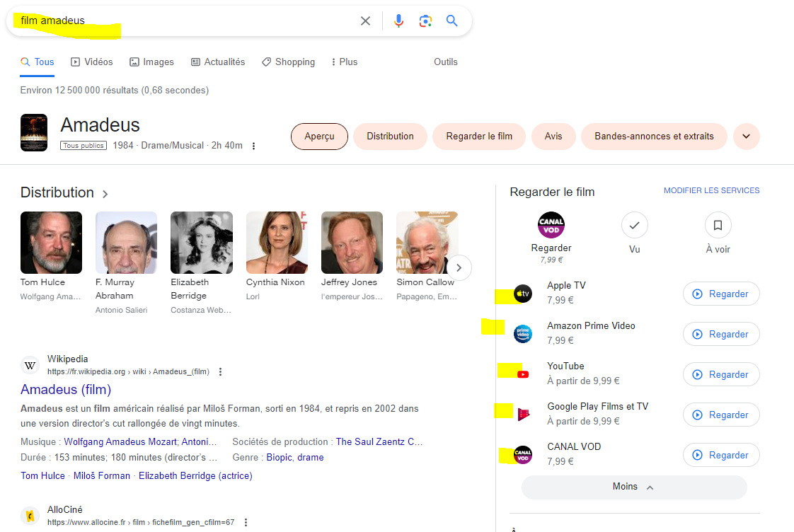
Task: Switch to the Actualités tab
Action: [x=218, y=62]
